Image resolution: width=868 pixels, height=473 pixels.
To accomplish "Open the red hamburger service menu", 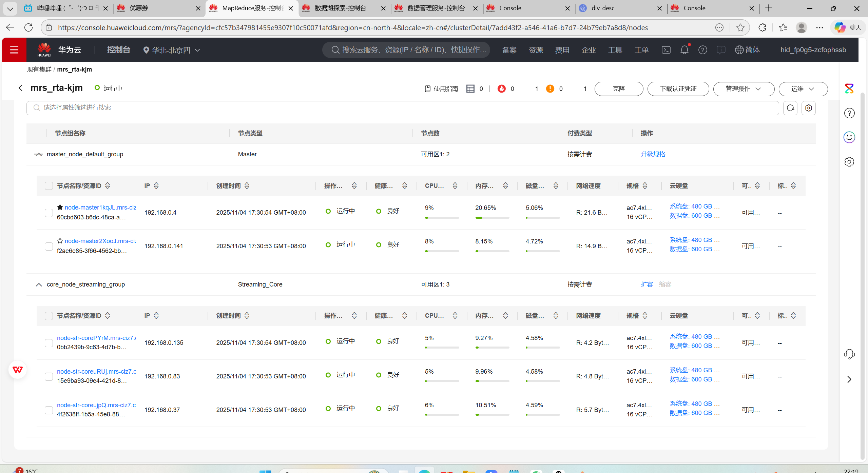I will [x=14, y=50].
